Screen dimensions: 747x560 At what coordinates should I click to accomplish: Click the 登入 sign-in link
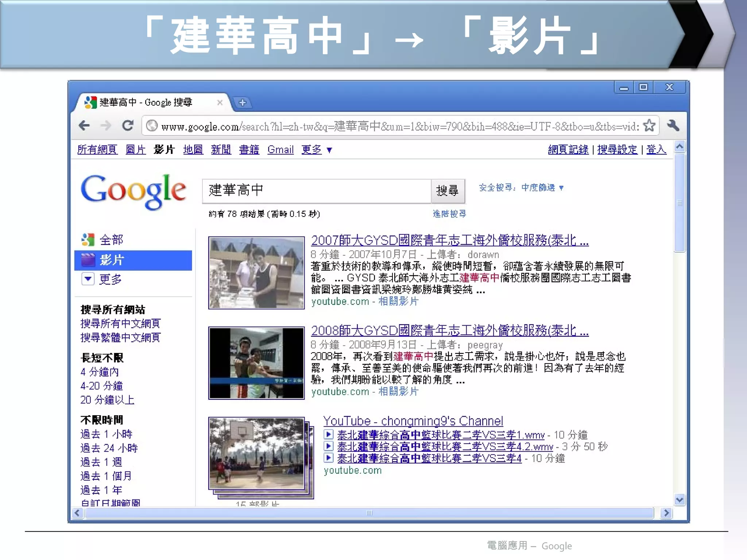[656, 149]
